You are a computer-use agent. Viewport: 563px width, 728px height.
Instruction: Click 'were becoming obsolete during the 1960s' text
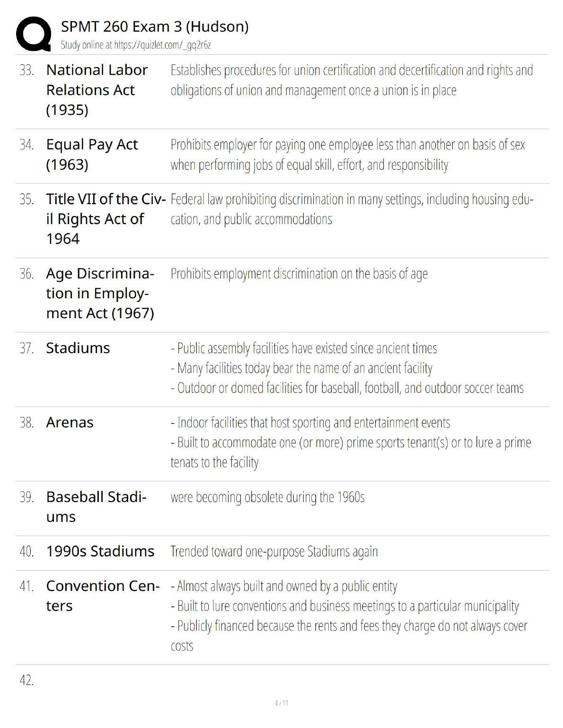[x=268, y=497]
